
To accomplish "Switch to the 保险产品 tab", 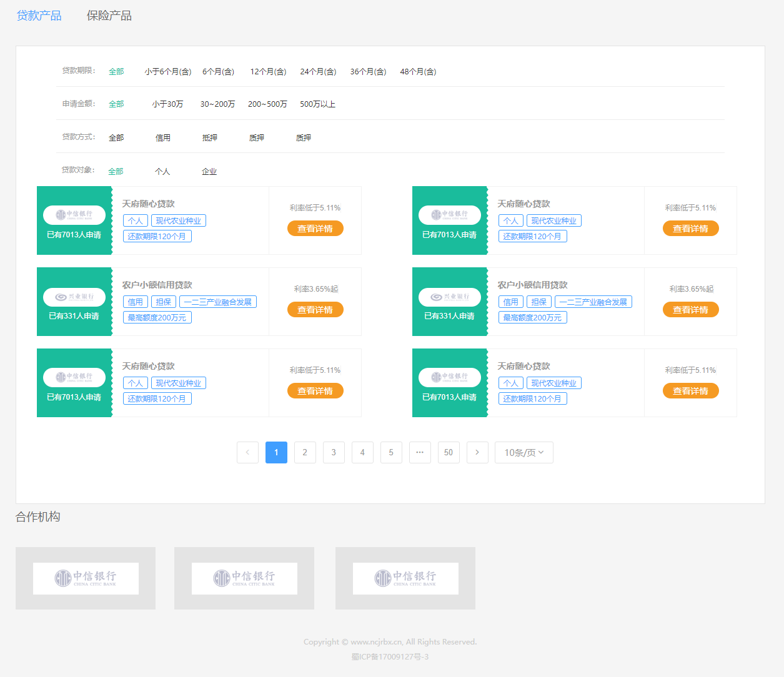I will pyautogui.click(x=109, y=16).
